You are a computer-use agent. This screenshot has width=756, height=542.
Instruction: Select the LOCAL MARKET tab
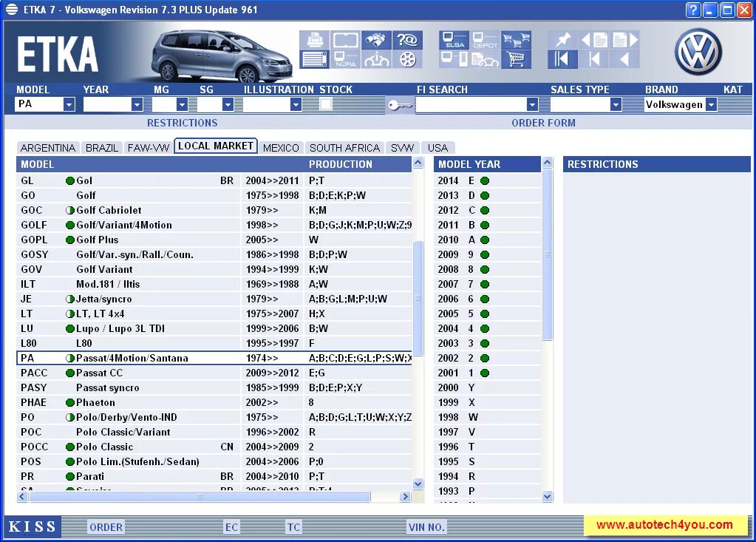point(216,146)
